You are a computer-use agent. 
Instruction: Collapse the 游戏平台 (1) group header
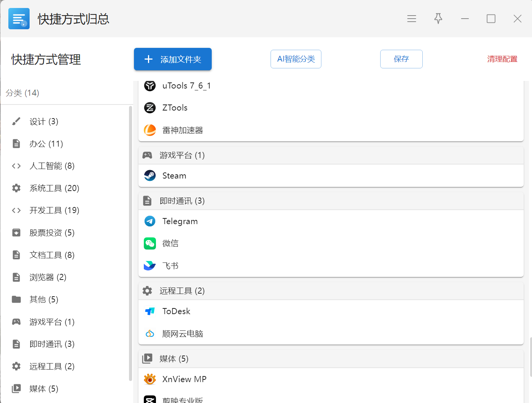pos(331,155)
